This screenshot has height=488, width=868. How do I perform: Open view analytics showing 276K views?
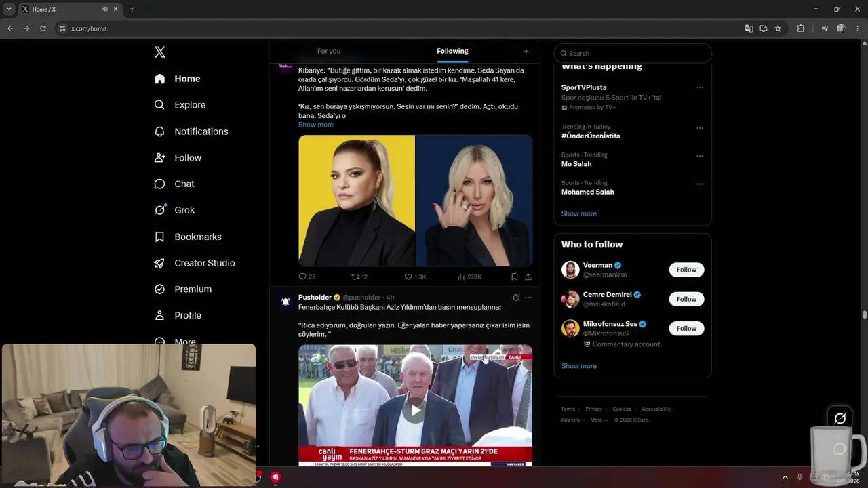point(469,277)
